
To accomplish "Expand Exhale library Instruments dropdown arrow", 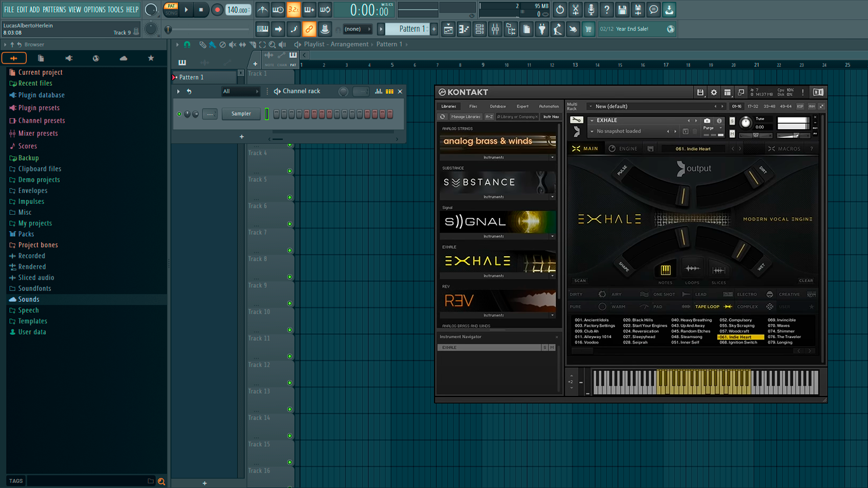I will click(552, 276).
